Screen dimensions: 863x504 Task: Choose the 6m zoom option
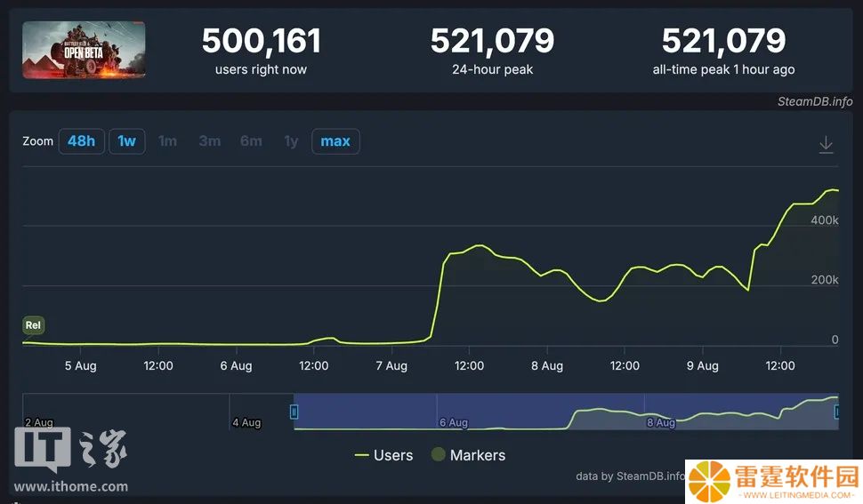coord(251,141)
